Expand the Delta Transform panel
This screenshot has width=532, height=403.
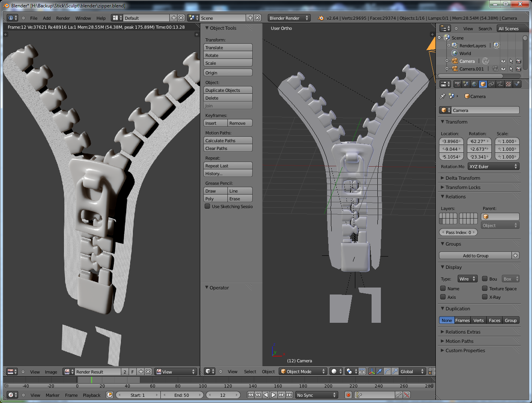[x=463, y=178]
